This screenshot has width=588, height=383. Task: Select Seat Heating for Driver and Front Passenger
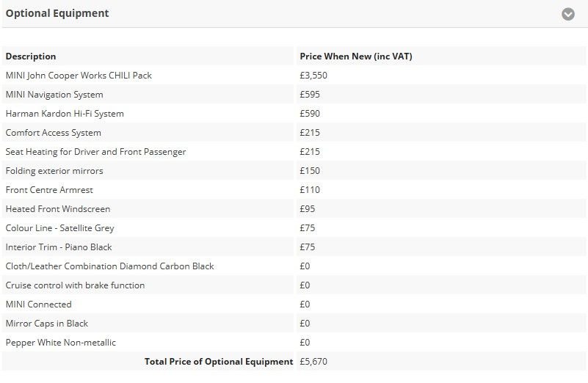(95, 152)
